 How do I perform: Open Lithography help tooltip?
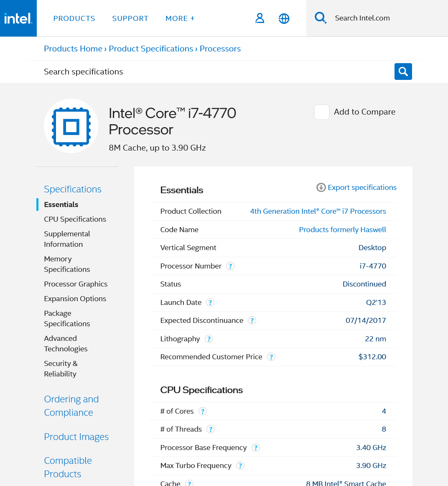pos(209,339)
